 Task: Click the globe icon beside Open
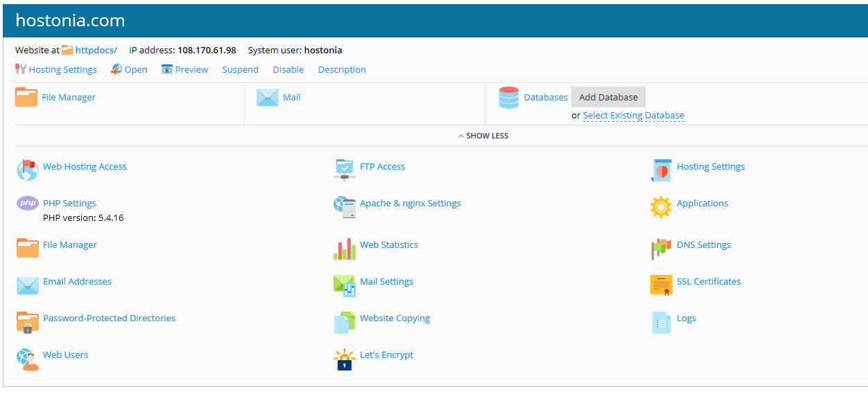coord(116,69)
